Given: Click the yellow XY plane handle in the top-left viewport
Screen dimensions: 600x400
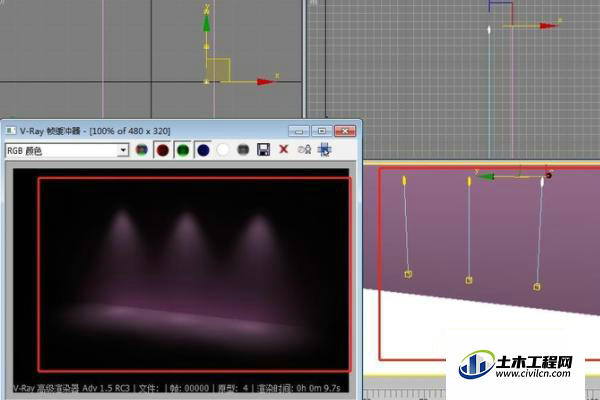Looking at the screenshot, I should pyautogui.click(x=218, y=70).
